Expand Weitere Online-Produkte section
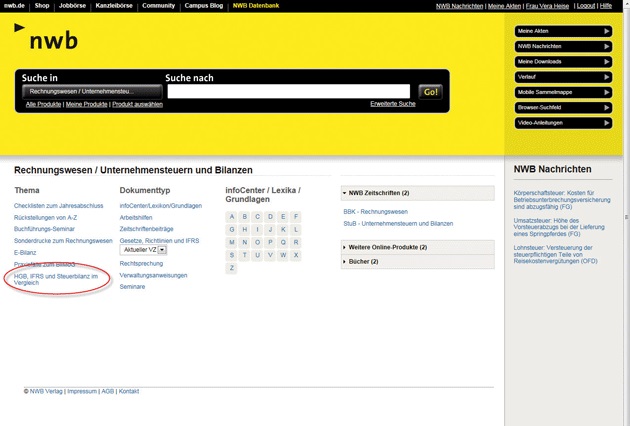The width and height of the screenshot is (630, 426). 346,247
